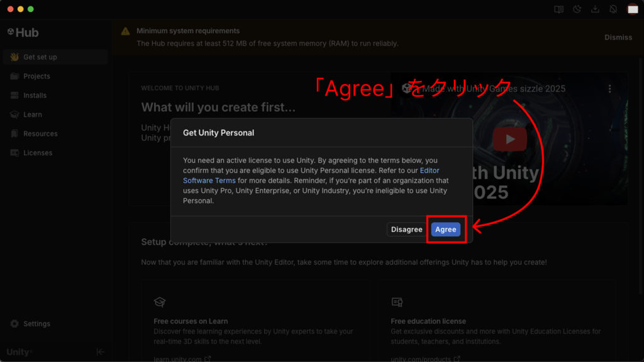Viewport: 644px width, 362px height.
Task: Open the Editor Software Terms link
Action: (x=430, y=171)
